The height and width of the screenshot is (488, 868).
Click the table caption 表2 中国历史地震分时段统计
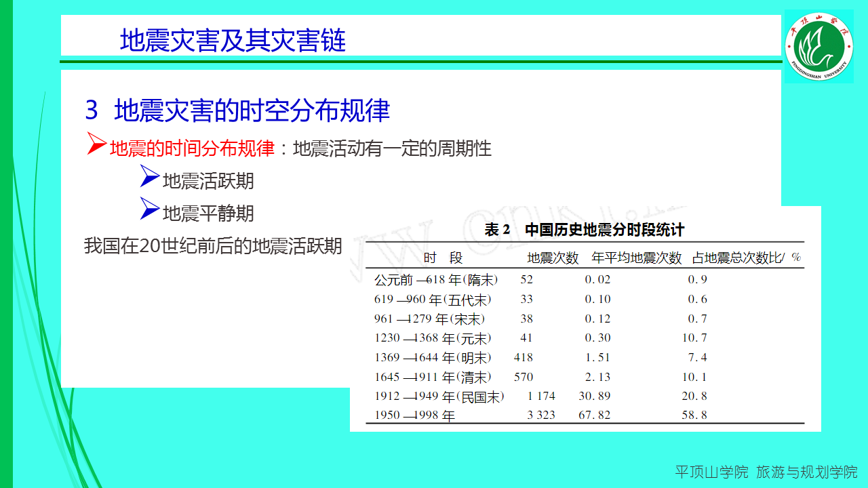point(585,230)
